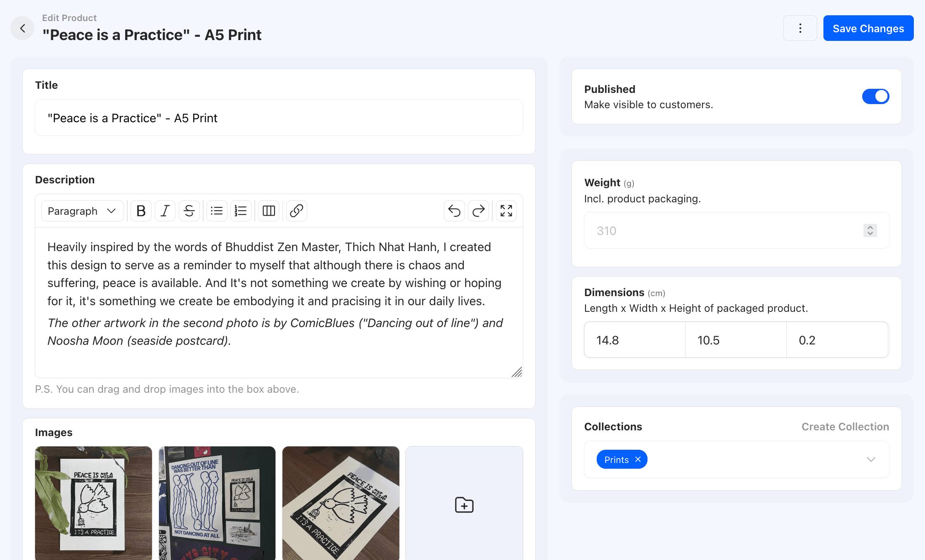Apply italic formatting in the toolbar

click(x=165, y=211)
